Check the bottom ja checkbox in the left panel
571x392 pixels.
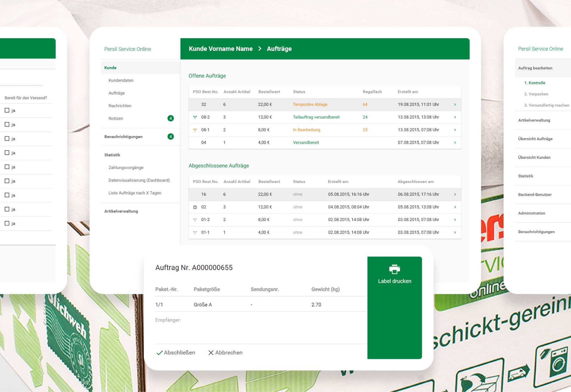tap(7, 223)
